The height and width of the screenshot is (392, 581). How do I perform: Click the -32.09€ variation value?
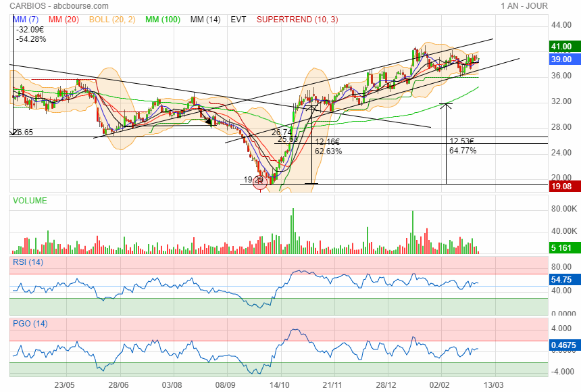[30, 30]
